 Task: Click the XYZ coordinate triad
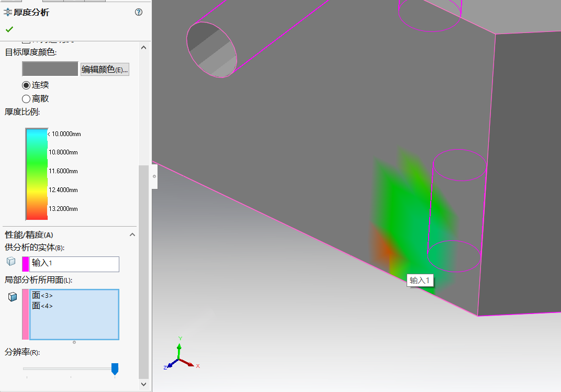tap(180, 355)
